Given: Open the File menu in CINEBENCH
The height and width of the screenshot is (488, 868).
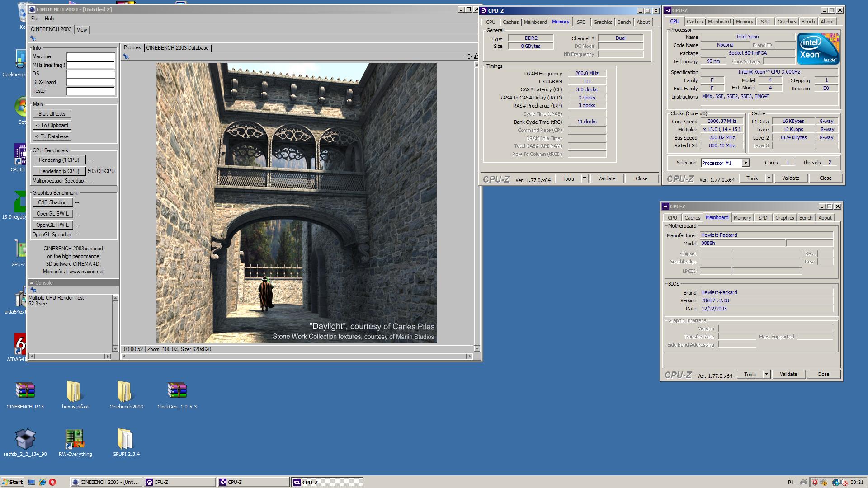Looking at the screenshot, I should click(34, 19).
